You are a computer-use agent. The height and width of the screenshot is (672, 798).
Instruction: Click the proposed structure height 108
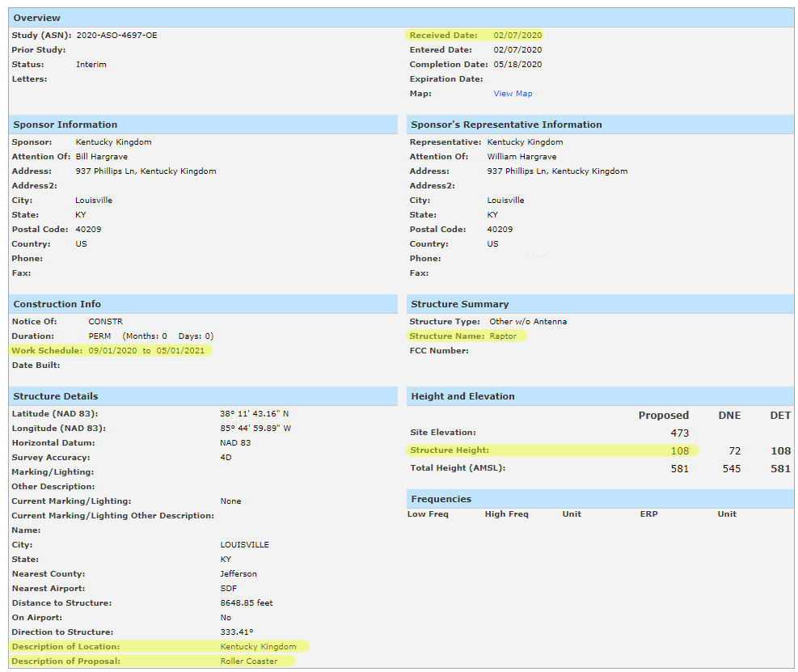[x=679, y=451]
